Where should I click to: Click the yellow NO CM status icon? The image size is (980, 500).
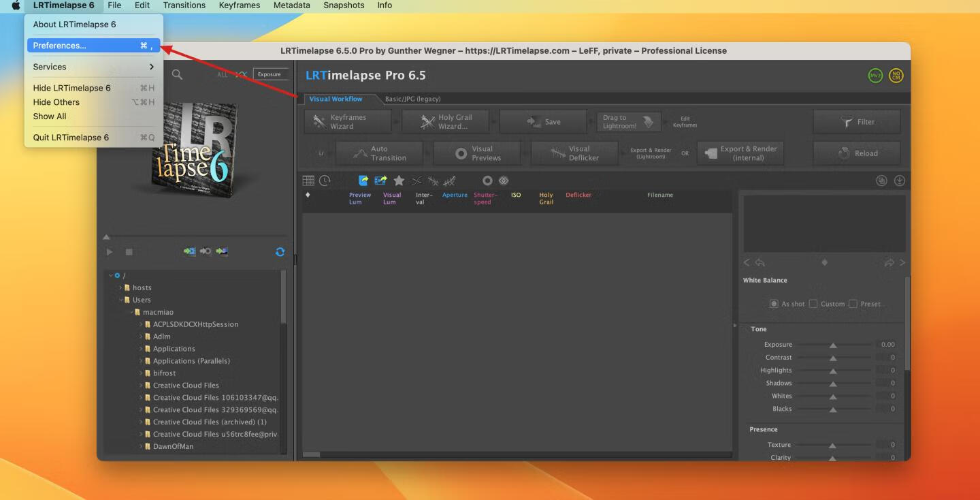896,76
